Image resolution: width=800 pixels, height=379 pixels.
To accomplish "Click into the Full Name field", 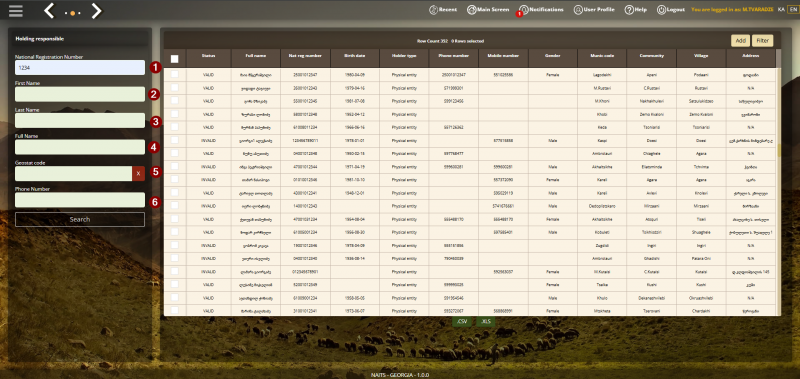I will click(x=80, y=147).
